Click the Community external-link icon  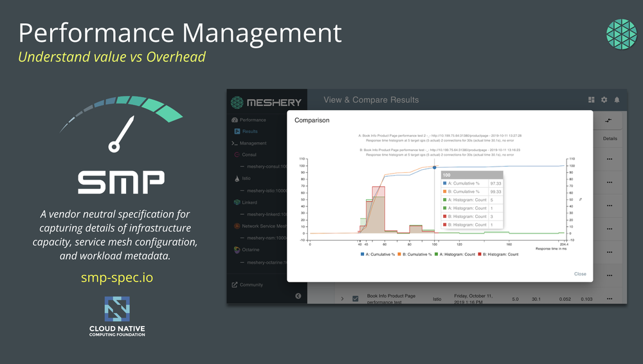235,285
